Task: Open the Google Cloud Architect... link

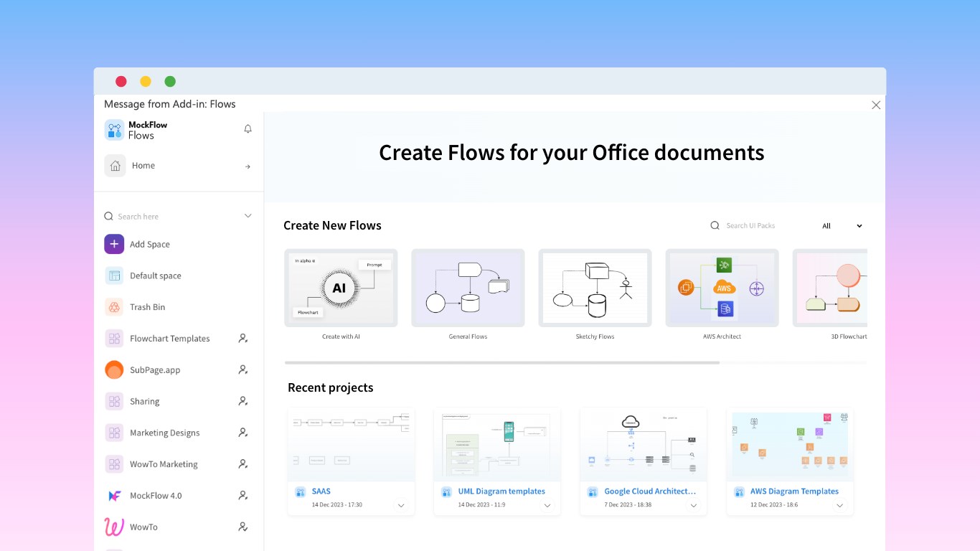Action: pos(651,491)
